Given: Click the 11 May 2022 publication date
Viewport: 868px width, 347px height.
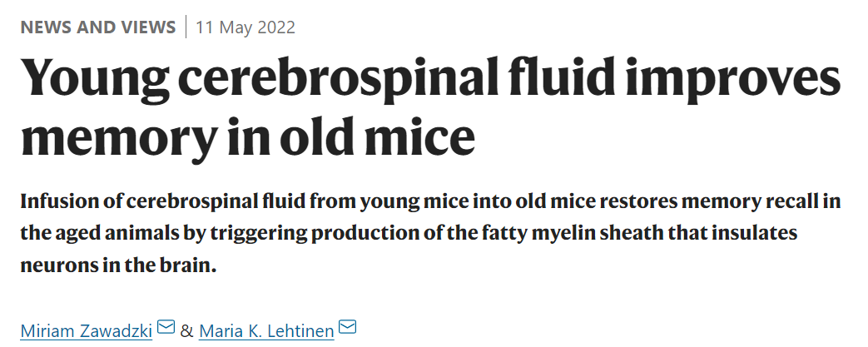Looking at the screenshot, I should click(246, 27).
